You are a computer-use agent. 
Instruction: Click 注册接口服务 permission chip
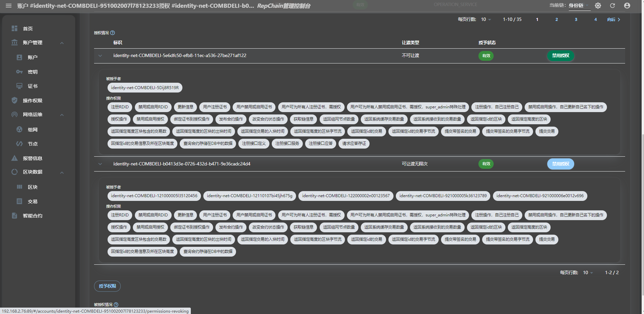(x=287, y=143)
